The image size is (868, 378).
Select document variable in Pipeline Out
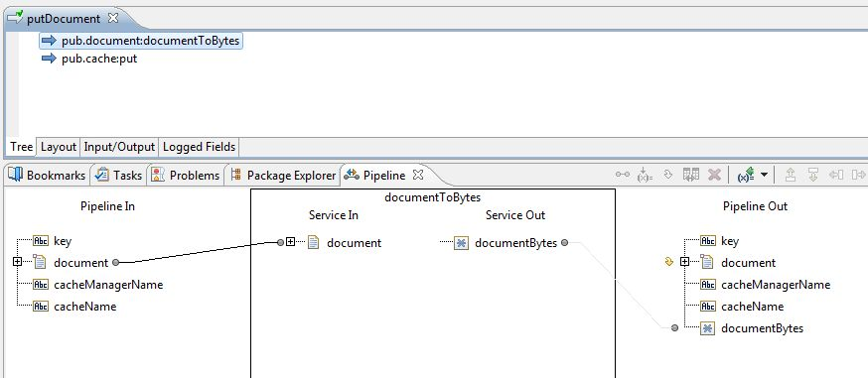point(749,263)
